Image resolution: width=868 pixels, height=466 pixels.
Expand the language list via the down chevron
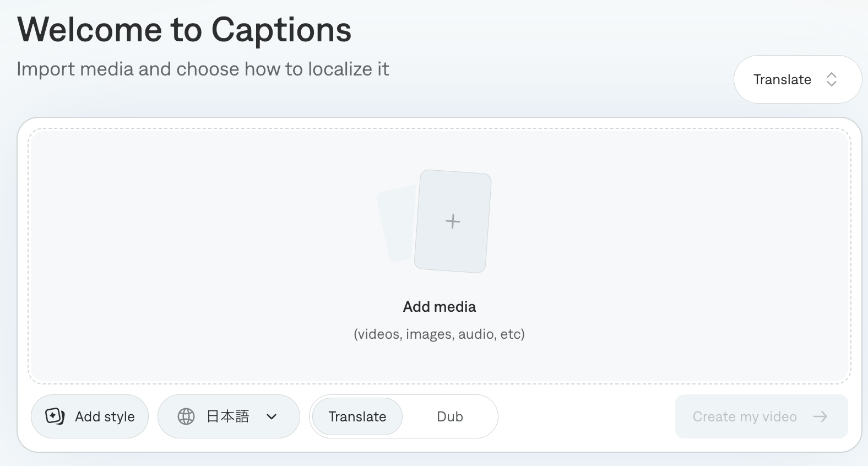tap(272, 417)
